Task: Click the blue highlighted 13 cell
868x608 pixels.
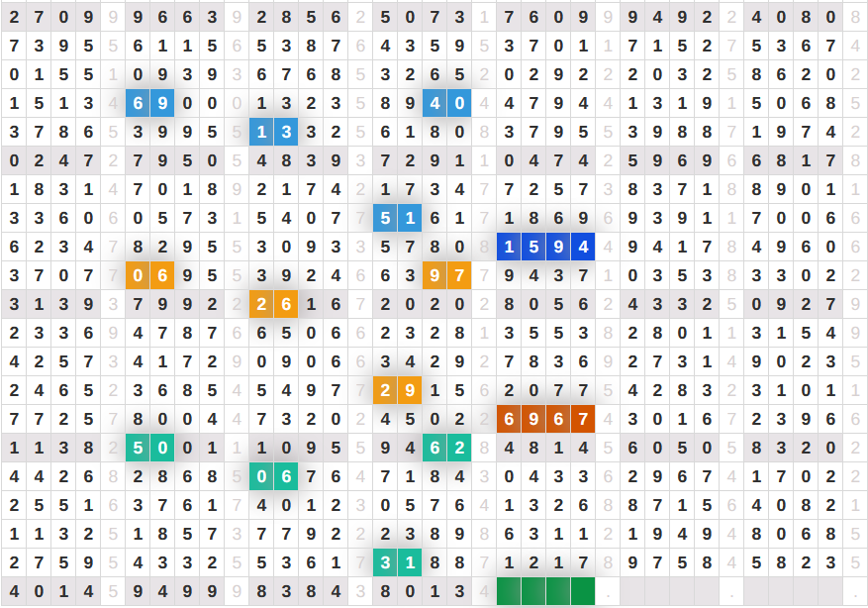Action: point(273,132)
